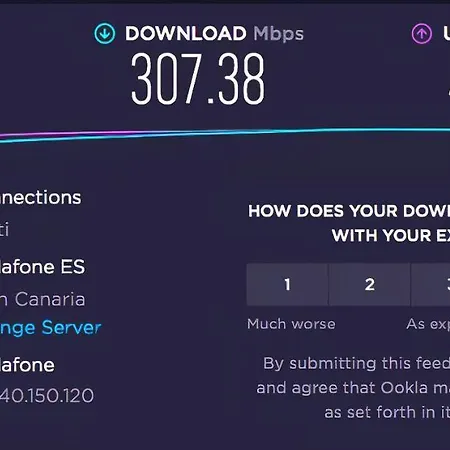The width and height of the screenshot is (450, 450).
Task: Select rating 1 for download speed
Action: [287, 284]
